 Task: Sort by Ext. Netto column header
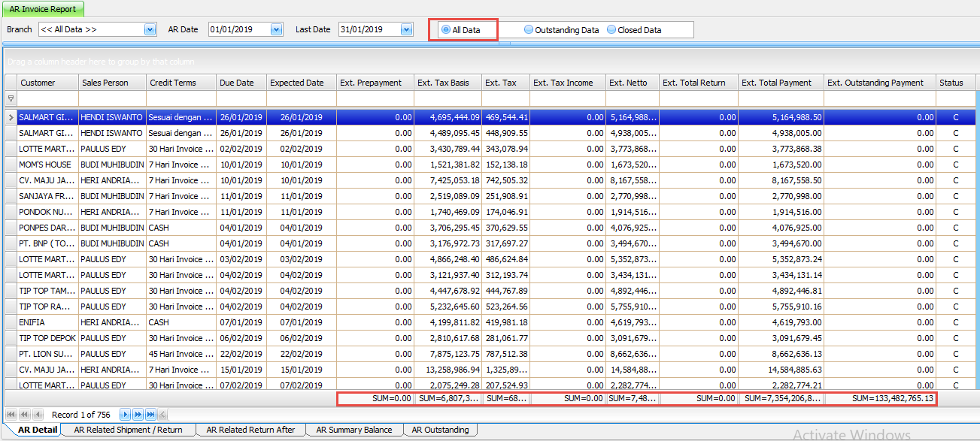point(633,83)
